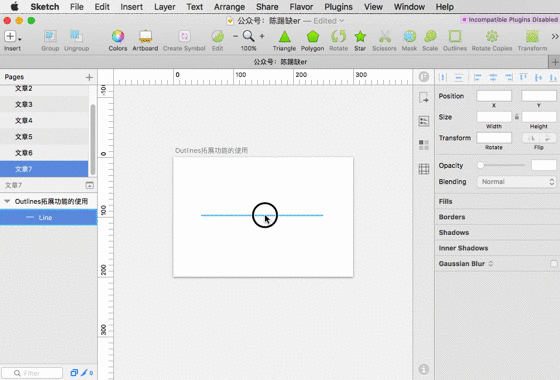Toggle the pages list collapse button

pos(90,185)
